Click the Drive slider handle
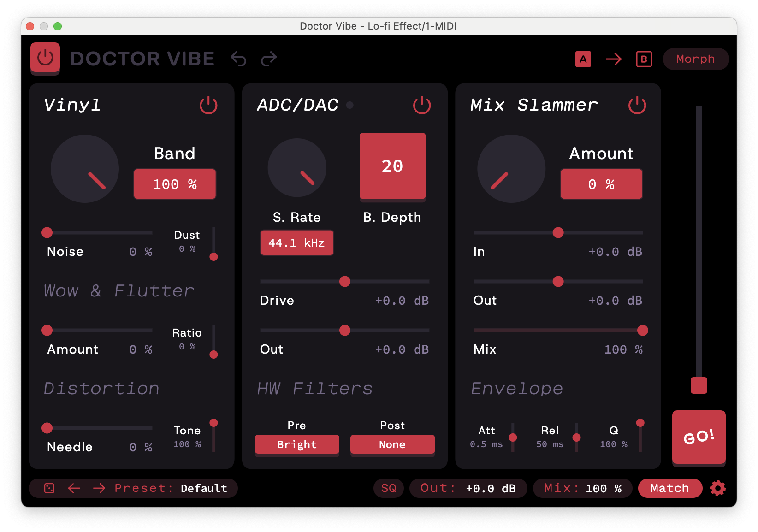The image size is (758, 532). [x=345, y=282]
